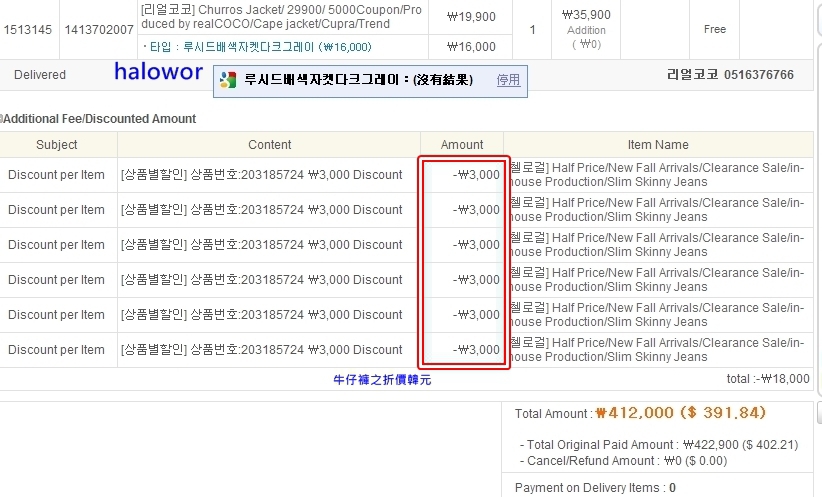Click the 停用 link in translation popup

[508, 80]
